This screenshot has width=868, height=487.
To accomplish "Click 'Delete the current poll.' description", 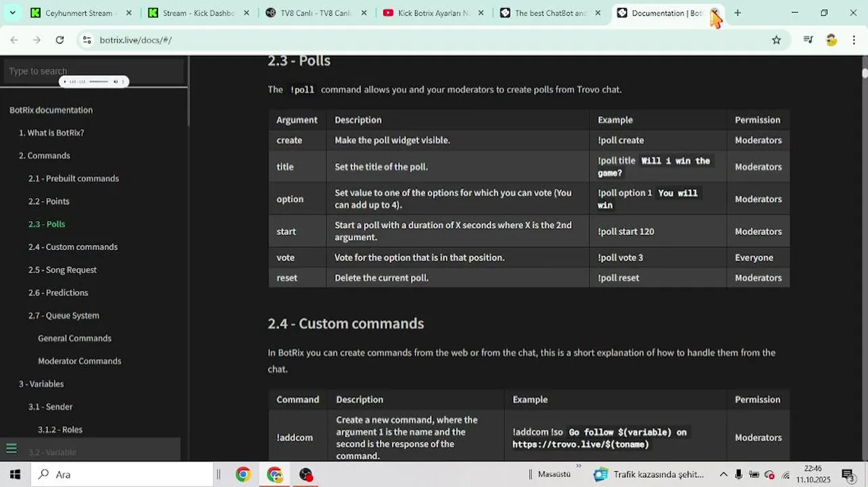I will coord(381,278).
